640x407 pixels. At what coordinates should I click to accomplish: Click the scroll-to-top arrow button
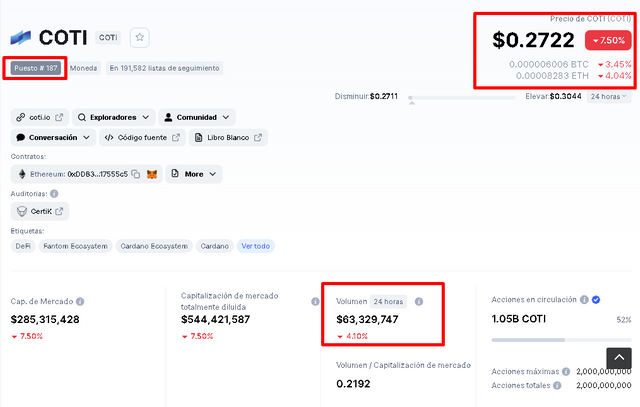(619, 358)
